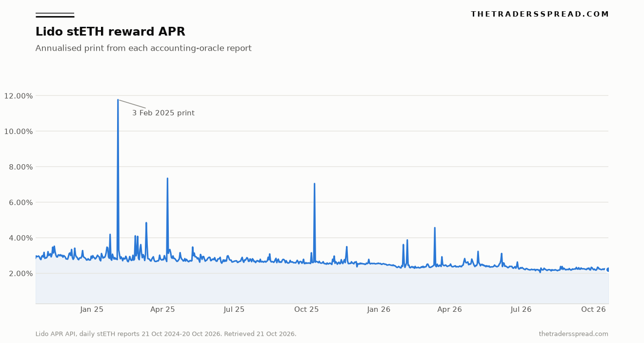Click the 10.00% y-axis label
Image resolution: width=644 pixels, height=343 pixels.
(18, 132)
